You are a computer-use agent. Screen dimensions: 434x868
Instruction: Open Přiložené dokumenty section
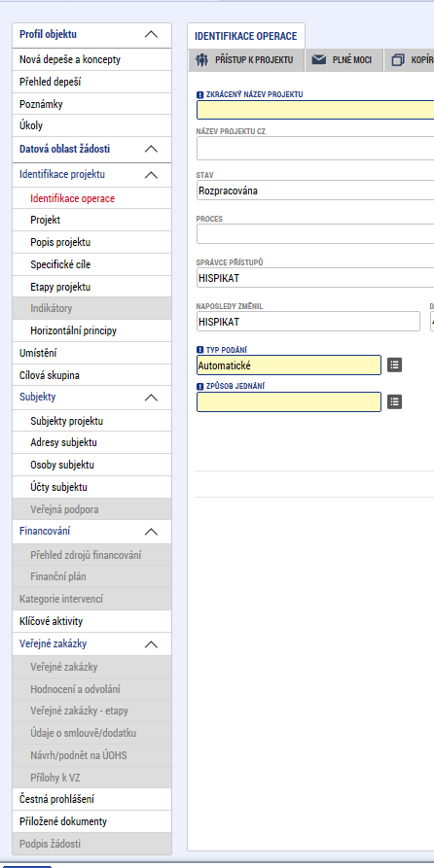pyautogui.click(x=92, y=821)
